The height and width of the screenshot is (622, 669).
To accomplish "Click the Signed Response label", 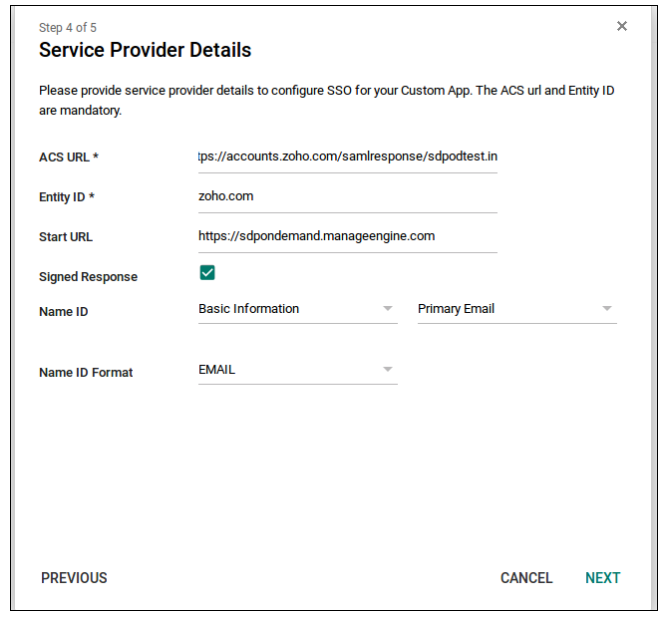I will (88, 277).
